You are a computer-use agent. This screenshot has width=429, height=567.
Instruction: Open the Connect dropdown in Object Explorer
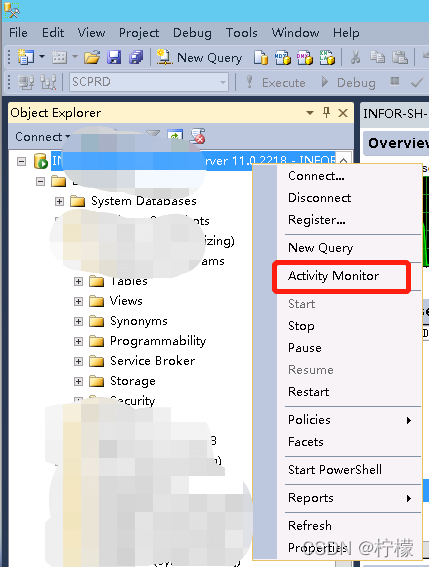click(x=42, y=137)
